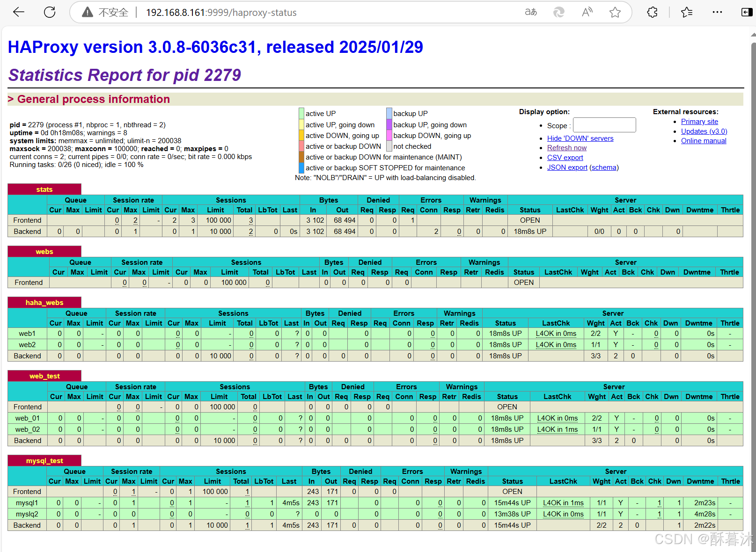Click L4OK in 1ms for mysql1

(563, 503)
